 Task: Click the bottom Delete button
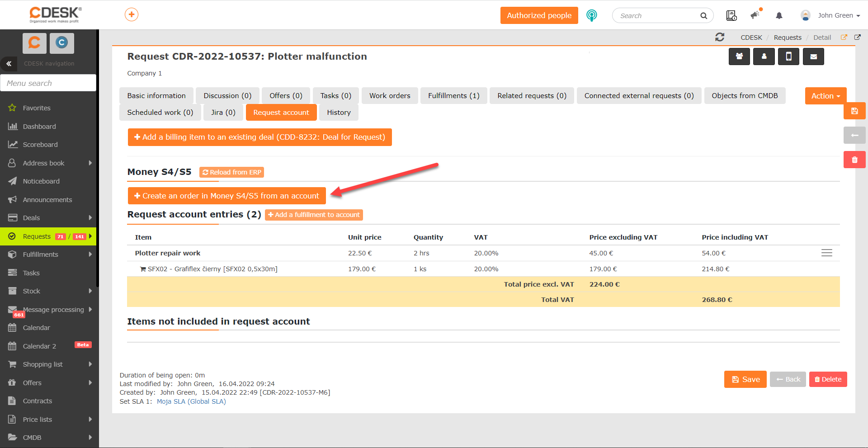click(828, 380)
